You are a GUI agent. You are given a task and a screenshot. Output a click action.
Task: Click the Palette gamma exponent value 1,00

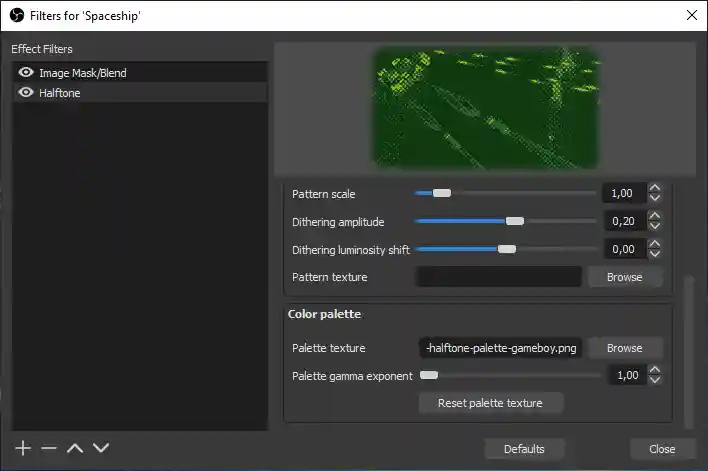pyautogui.click(x=628, y=375)
